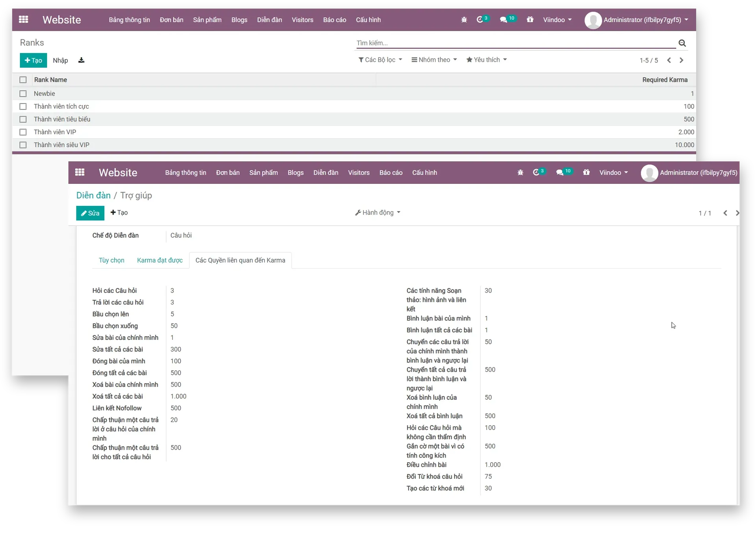Image resolution: width=756 pixels, height=541 pixels.
Task: Open Administrator user menu in Ranks window
Action: click(x=646, y=20)
